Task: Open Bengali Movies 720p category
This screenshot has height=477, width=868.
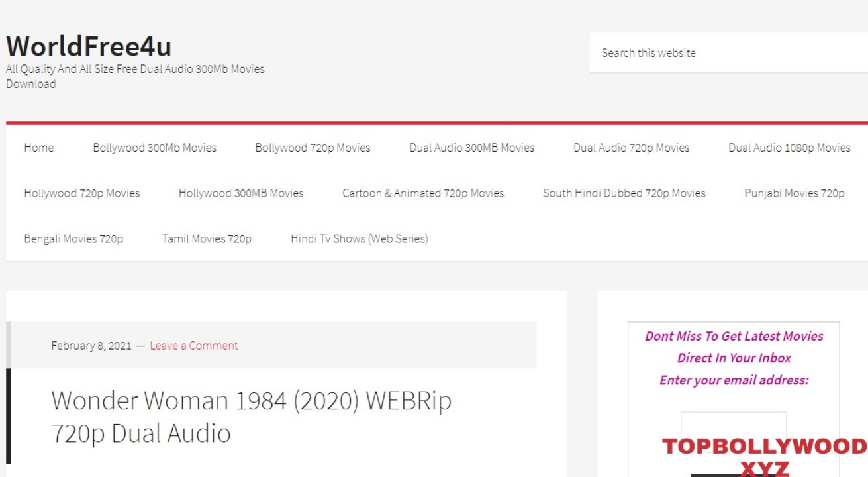Action: [x=73, y=238]
